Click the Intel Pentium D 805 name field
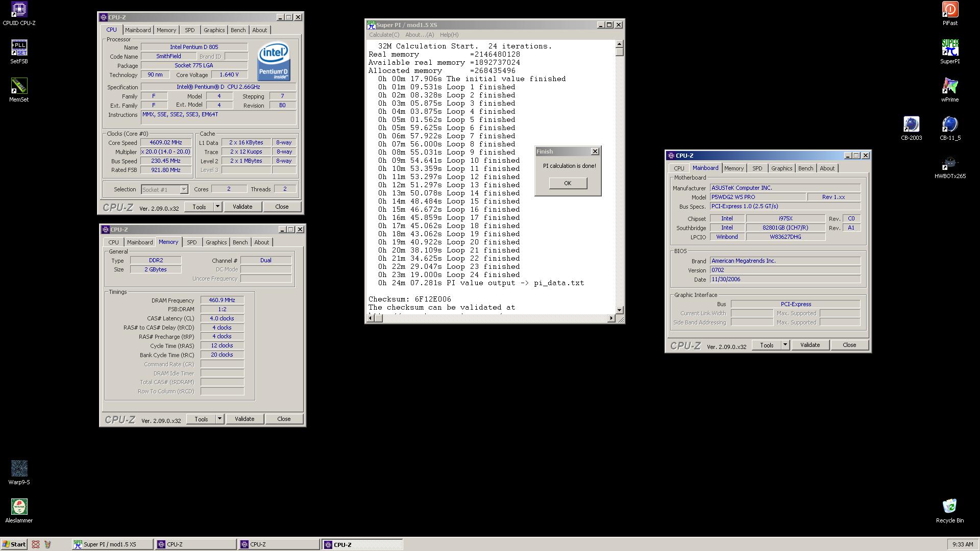 click(x=194, y=47)
